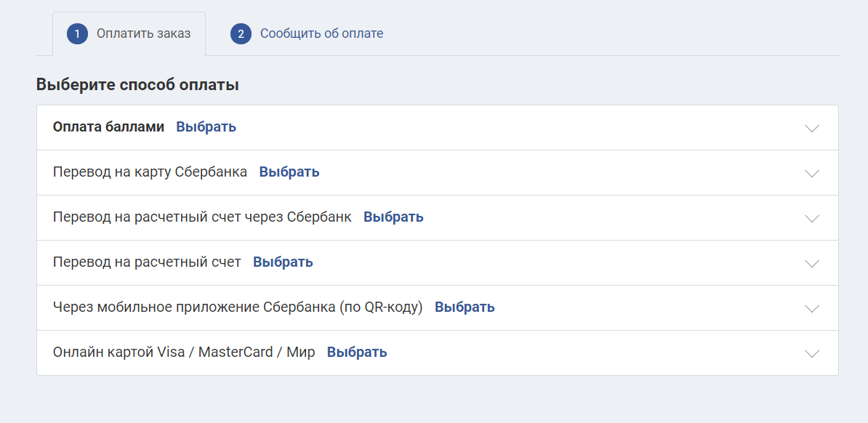Image resolution: width=868 pixels, height=423 pixels.
Task: Click the step 1 number badge
Action: (x=77, y=34)
